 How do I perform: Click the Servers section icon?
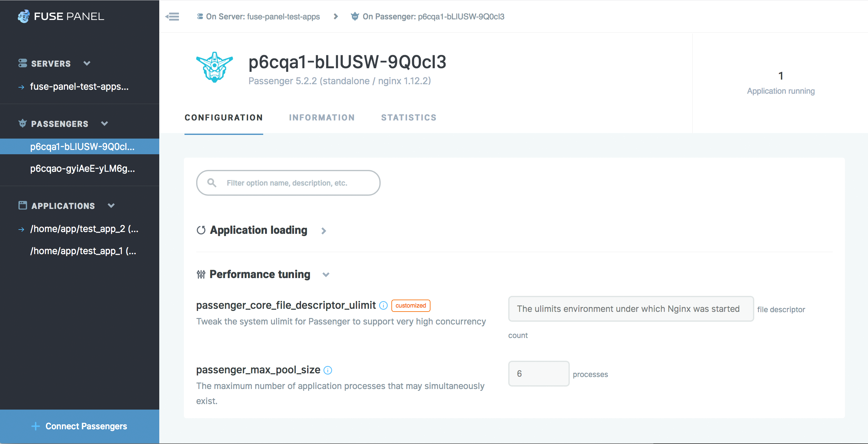[22, 63]
